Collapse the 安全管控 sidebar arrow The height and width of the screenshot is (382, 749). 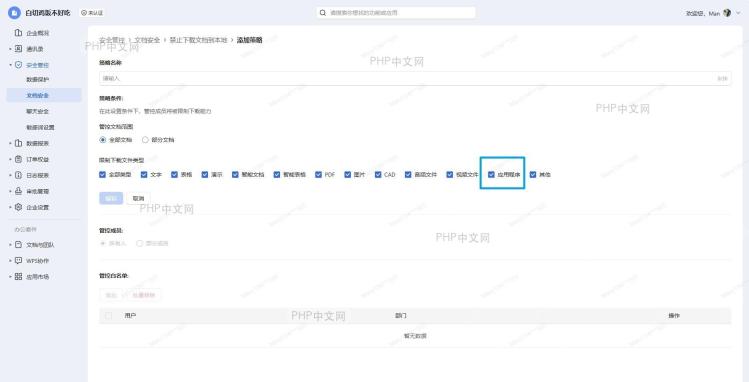pos(10,64)
